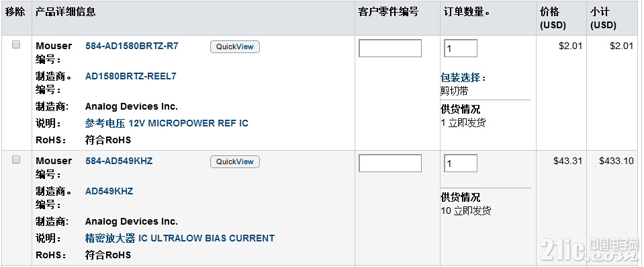
Task: Click the 产品详细信息 column header
Action: (65, 12)
